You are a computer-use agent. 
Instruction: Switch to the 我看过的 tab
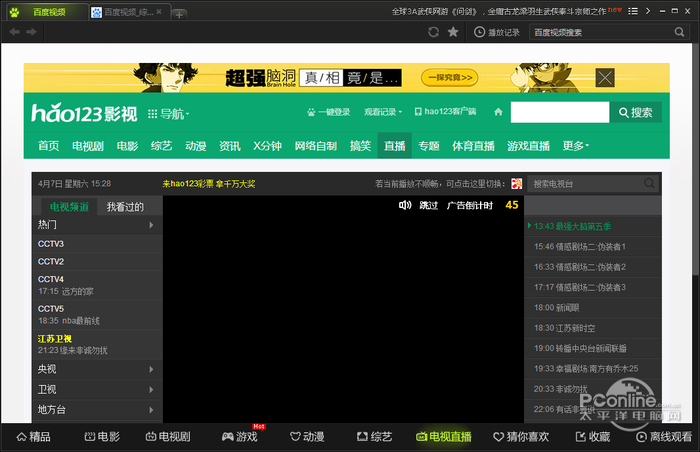point(125,207)
